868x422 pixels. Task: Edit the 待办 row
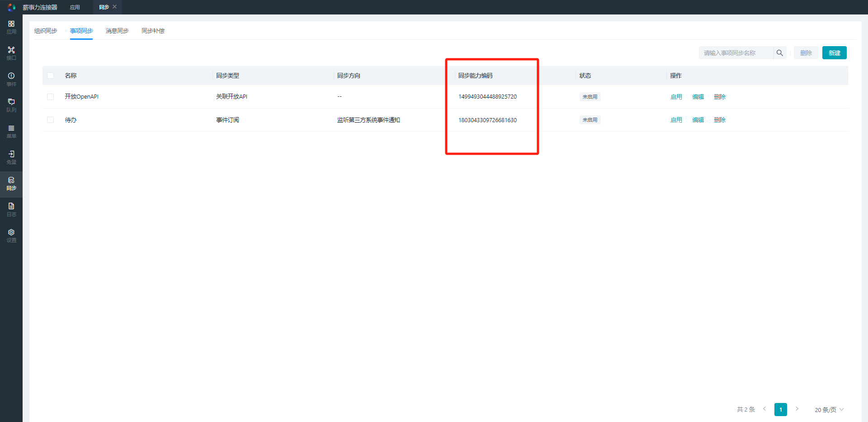698,120
